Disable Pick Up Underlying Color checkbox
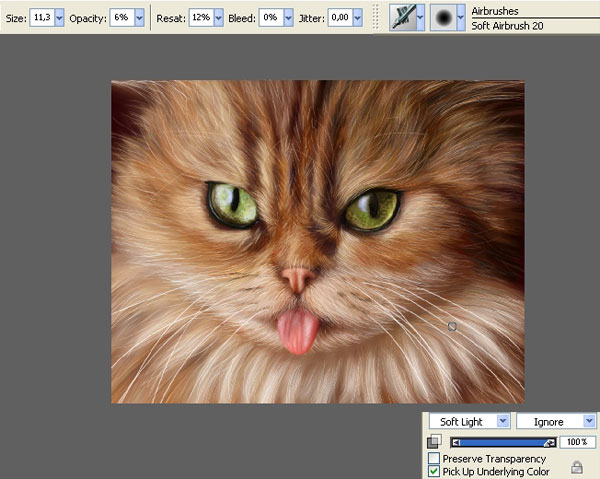The height and width of the screenshot is (479, 600). click(434, 471)
